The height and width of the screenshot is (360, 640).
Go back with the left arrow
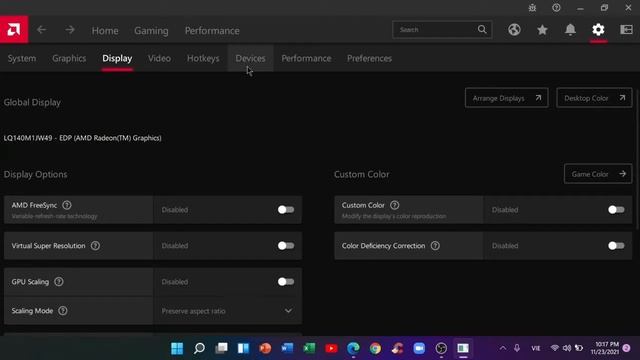coord(41,30)
